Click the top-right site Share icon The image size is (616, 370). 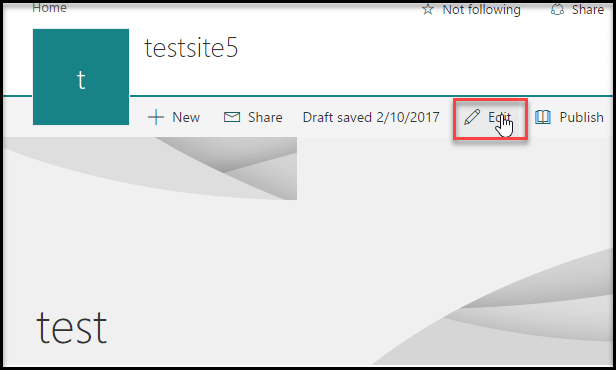[557, 9]
